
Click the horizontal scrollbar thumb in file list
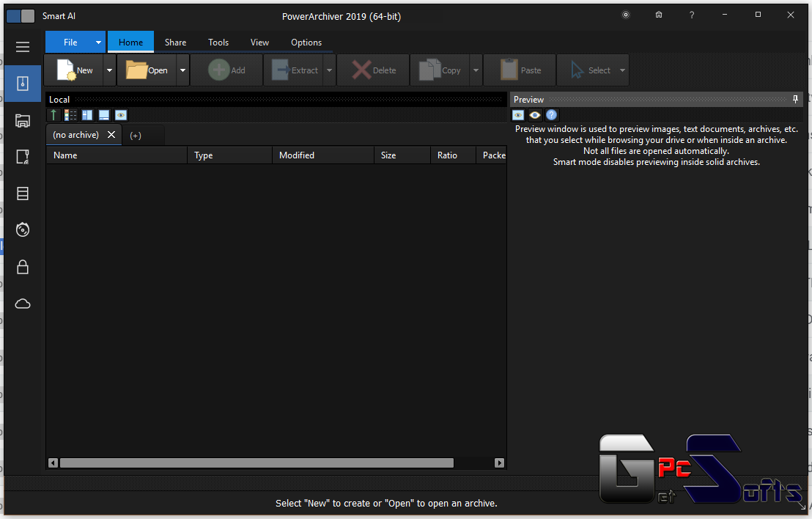pyautogui.click(x=256, y=463)
